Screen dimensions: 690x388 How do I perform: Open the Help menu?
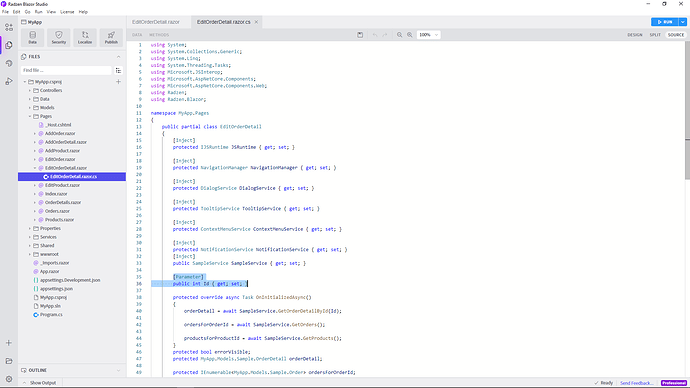point(83,12)
